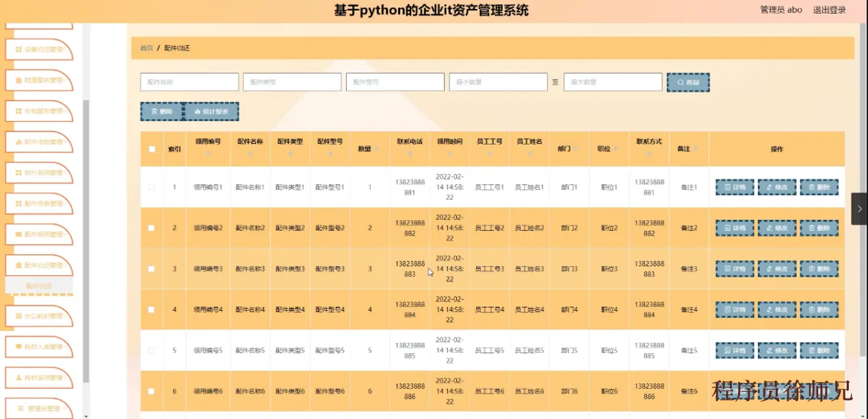Open the dark arrow tab on right edge
This screenshot has width=868, height=419.
pyautogui.click(x=859, y=209)
